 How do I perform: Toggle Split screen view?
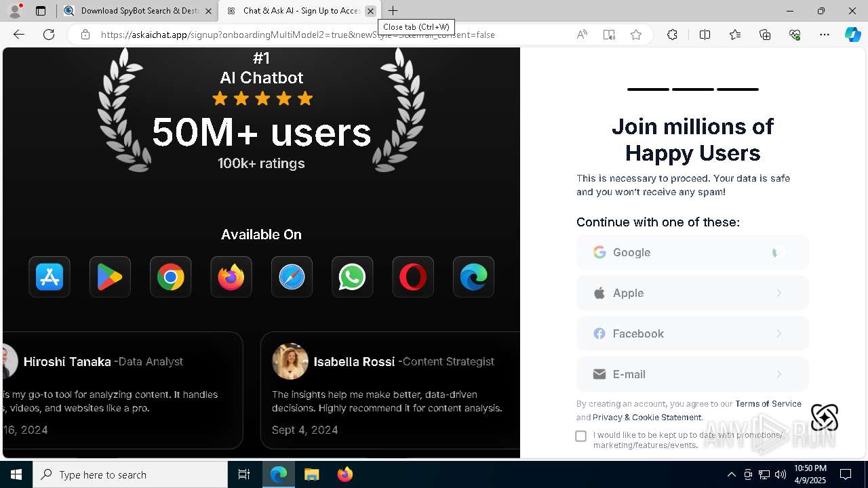coord(705,35)
